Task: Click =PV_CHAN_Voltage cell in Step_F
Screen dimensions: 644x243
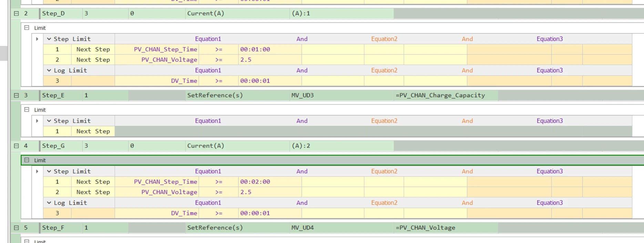Action: click(x=446, y=228)
